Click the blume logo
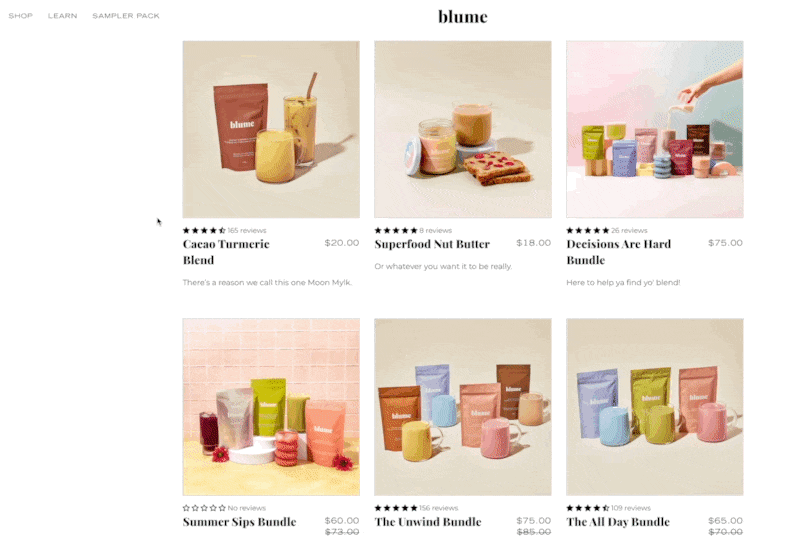This screenshot has height=538, width=800. coord(463,16)
